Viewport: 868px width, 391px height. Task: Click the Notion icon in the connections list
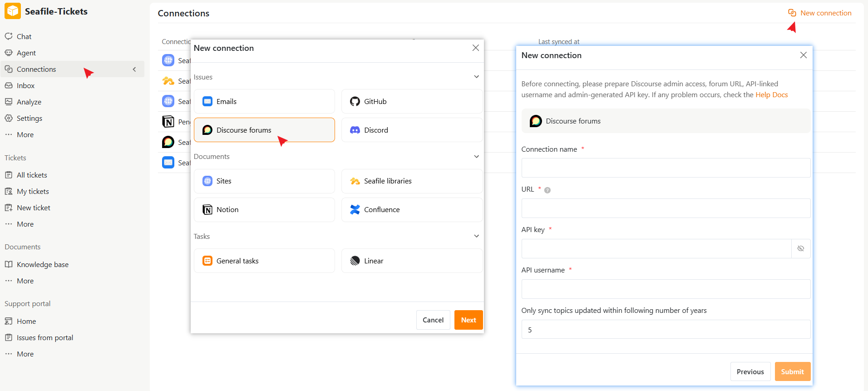(x=168, y=122)
